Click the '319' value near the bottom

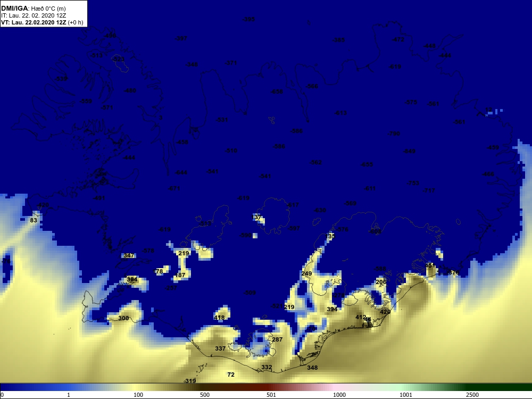(x=190, y=381)
